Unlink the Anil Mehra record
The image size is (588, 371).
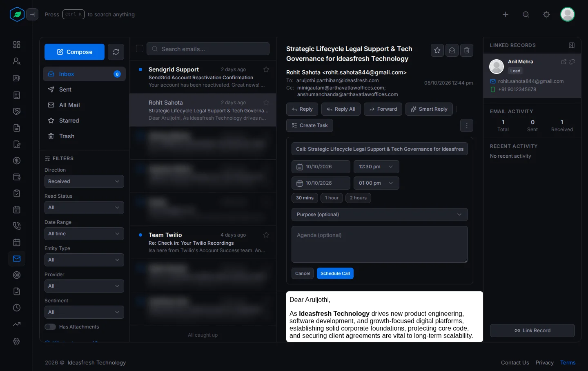click(x=572, y=62)
